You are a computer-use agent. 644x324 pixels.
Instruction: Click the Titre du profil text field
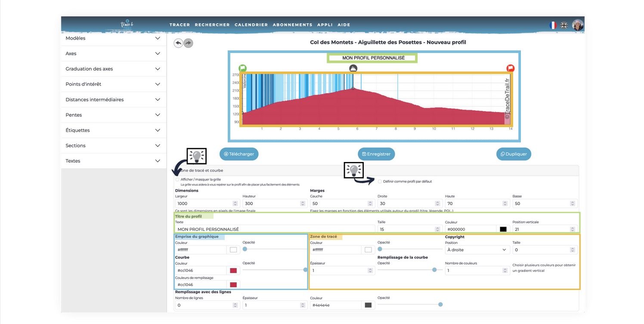274,229
